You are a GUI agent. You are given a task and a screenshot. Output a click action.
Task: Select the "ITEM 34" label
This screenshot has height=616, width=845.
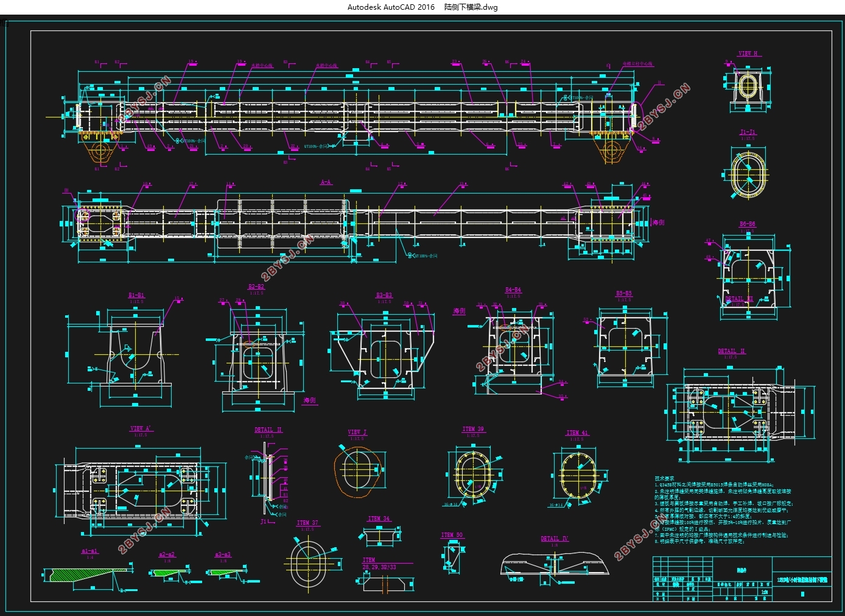pyautogui.click(x=379, y=519)
